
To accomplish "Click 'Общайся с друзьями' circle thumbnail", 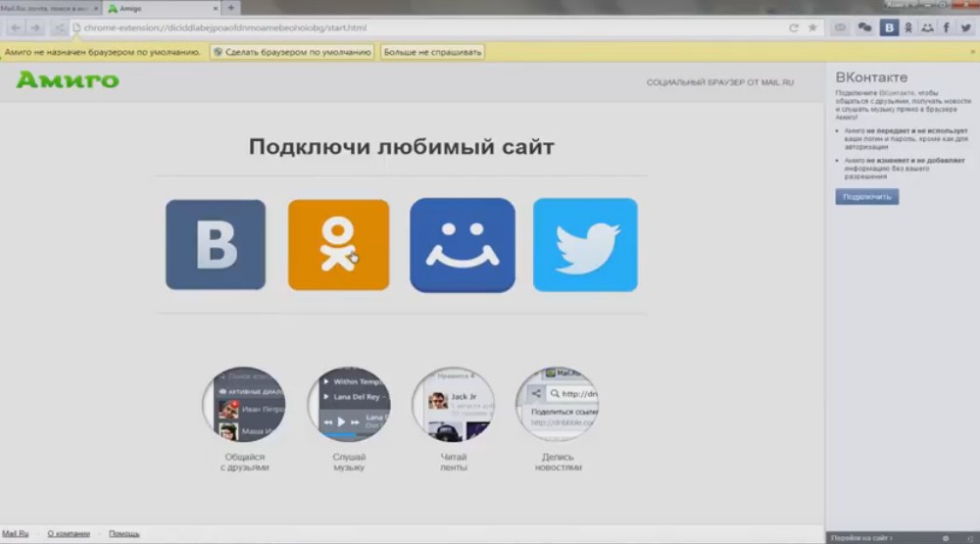I will [244, 404].
